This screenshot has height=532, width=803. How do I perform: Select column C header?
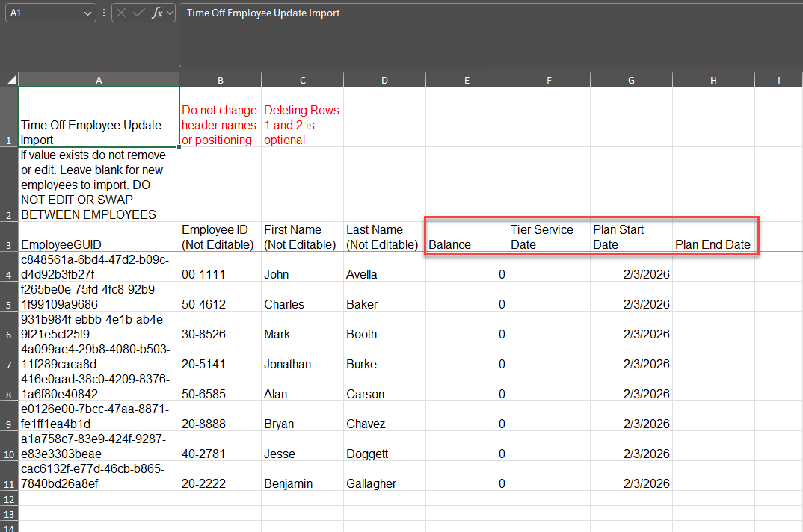(303, 81)
